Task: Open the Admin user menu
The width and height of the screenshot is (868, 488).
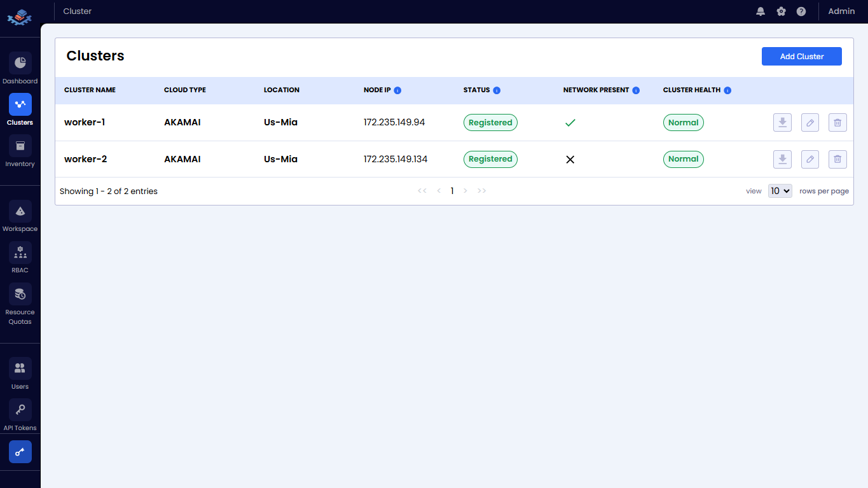Action: [x=841, y=11]
